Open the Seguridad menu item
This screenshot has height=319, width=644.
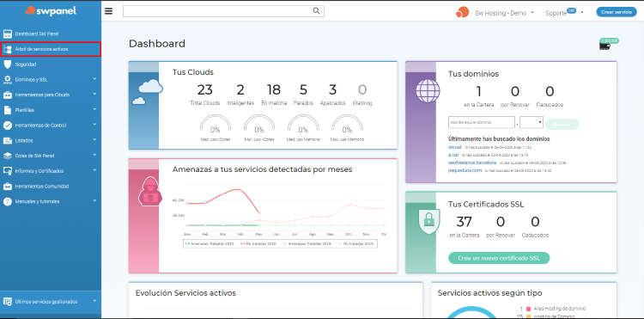click(x=51, y=64)
